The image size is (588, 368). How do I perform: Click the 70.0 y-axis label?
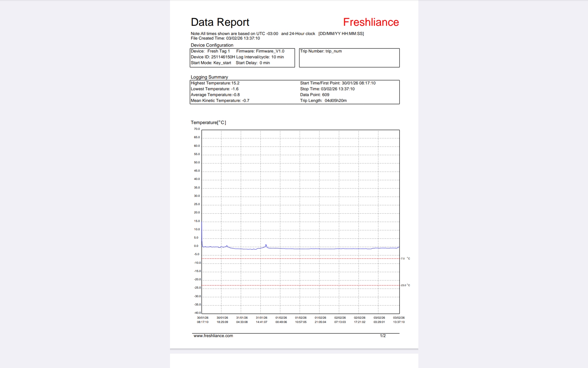[x=197, y=129]
